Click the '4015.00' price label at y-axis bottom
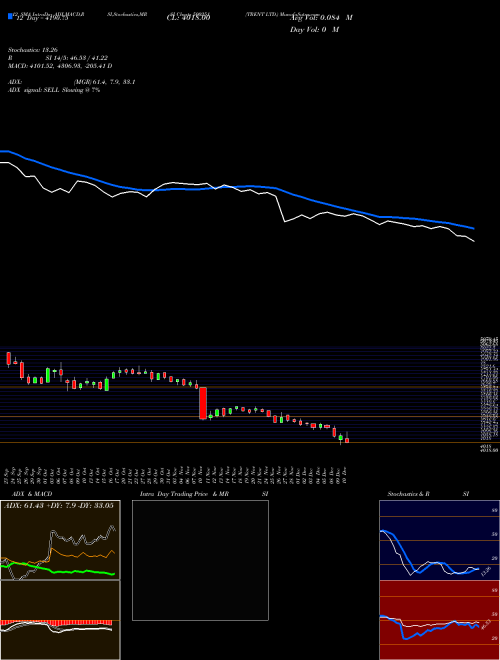 coord(489,450)
